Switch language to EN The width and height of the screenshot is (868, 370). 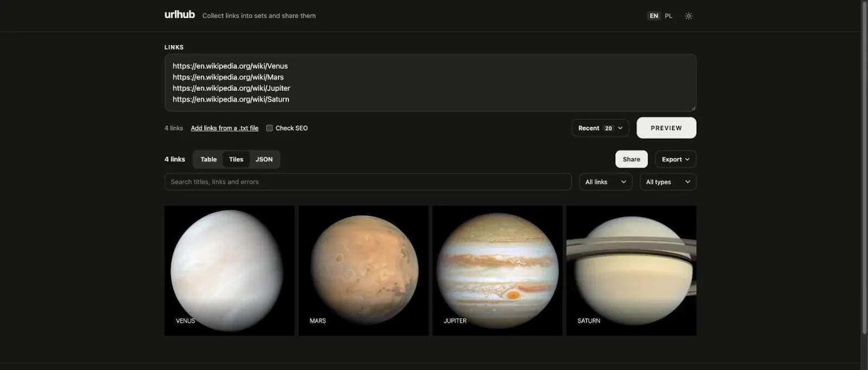click(654, 16)
